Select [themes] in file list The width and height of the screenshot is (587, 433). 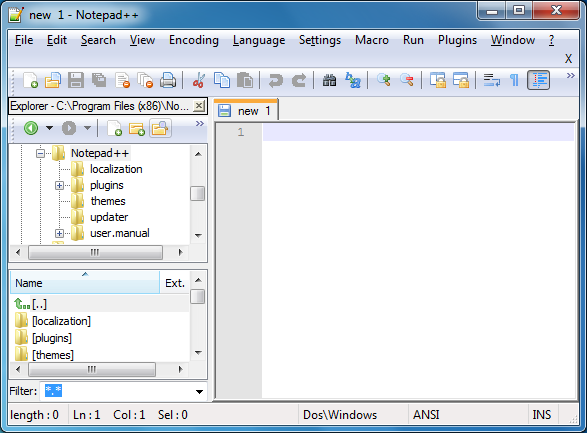point(53,355)
